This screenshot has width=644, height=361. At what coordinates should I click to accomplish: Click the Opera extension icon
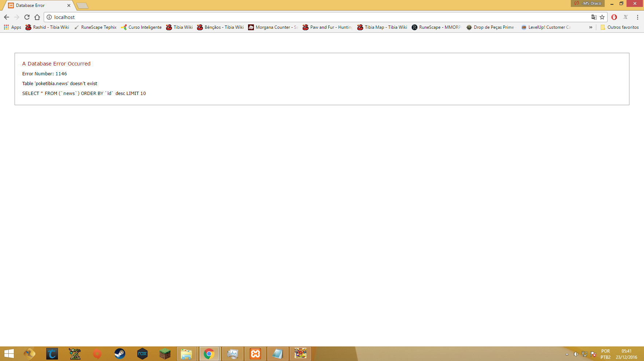pyautogui.click(x=614, y=17)
